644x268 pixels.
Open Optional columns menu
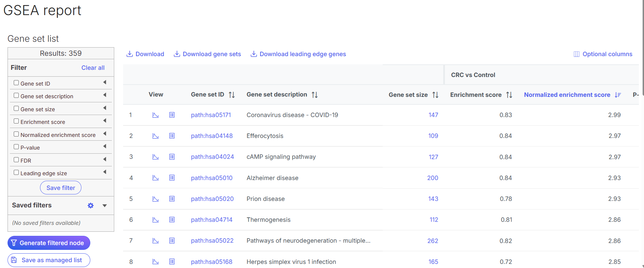603,54
